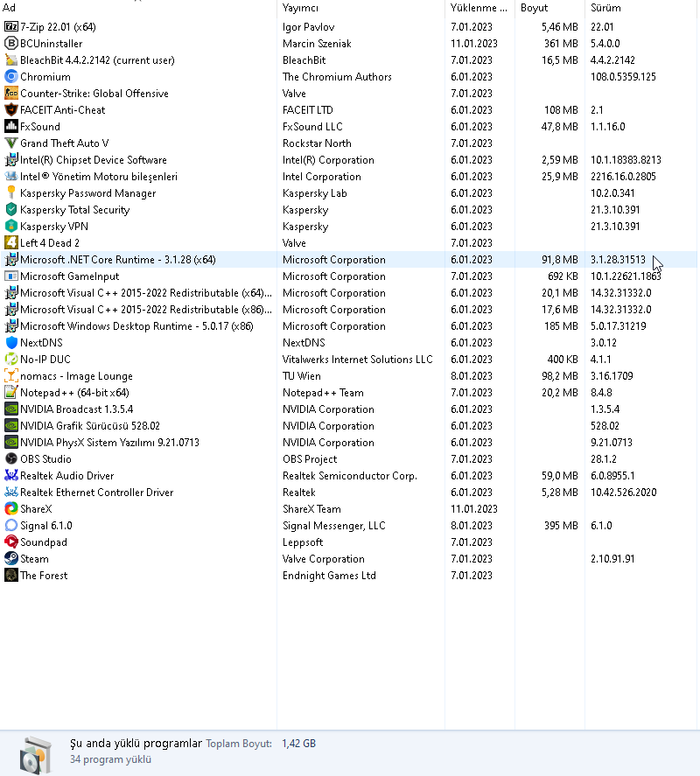Select NVIDIA PhysX Sistem Yazılımı 9.21.0713 entry

pyautogui.click(x=349, y=443)
